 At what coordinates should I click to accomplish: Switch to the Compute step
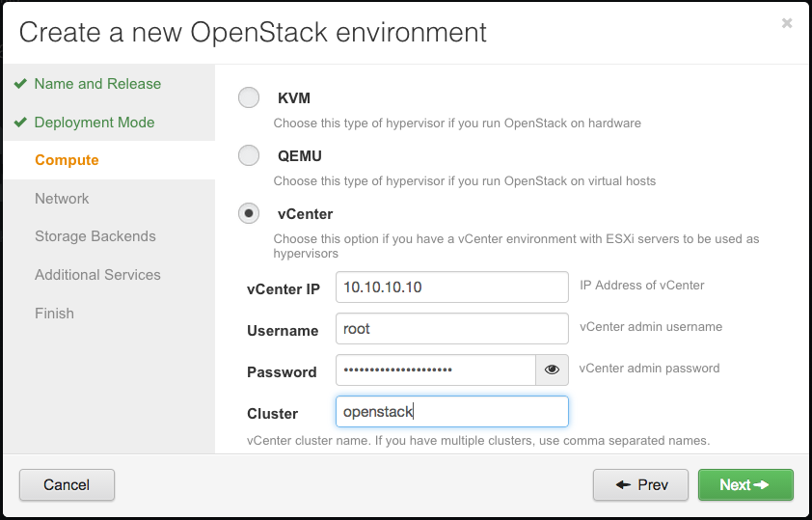(67, 160)
